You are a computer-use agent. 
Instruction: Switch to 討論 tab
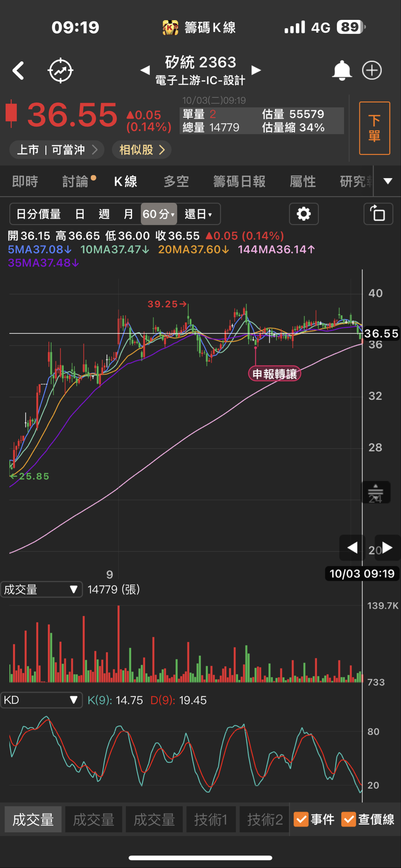(75, 181)
